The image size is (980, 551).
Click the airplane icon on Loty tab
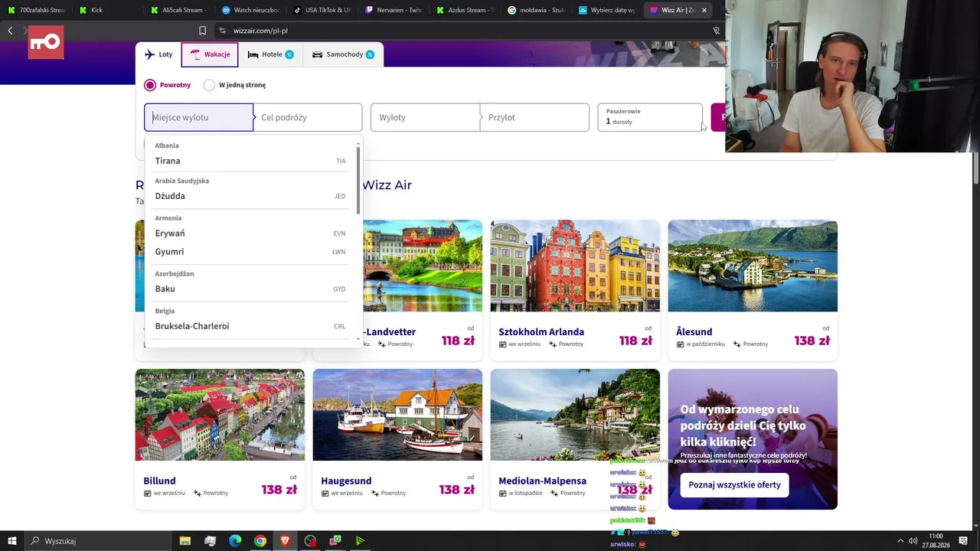click(x=149, y=54)
